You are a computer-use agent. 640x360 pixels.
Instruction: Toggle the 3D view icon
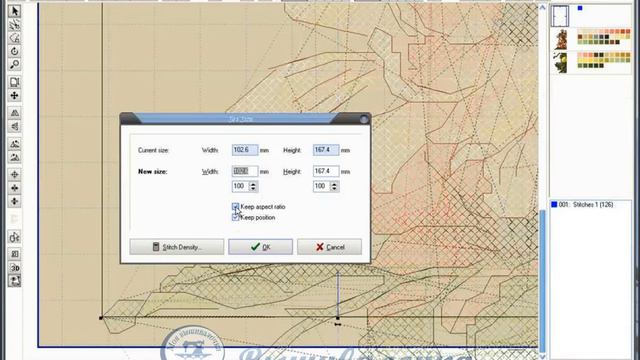pyautogui.click(x=14, y=267)
